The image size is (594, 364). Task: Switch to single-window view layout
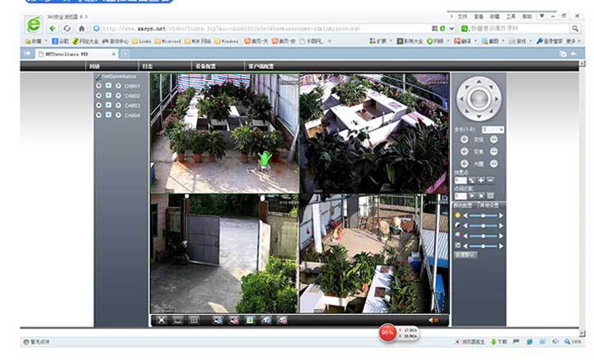(x=177, y=320)
